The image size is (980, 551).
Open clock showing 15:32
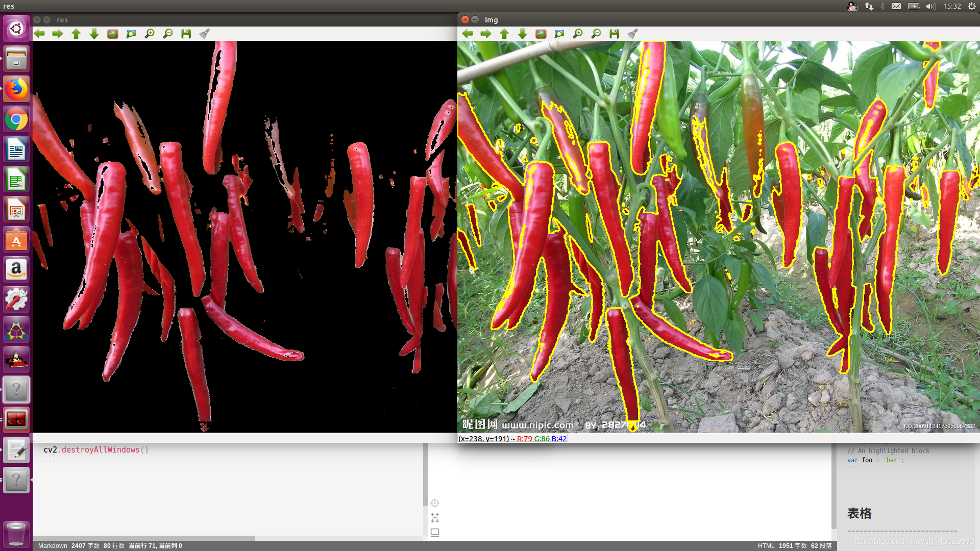click(952, 6)
